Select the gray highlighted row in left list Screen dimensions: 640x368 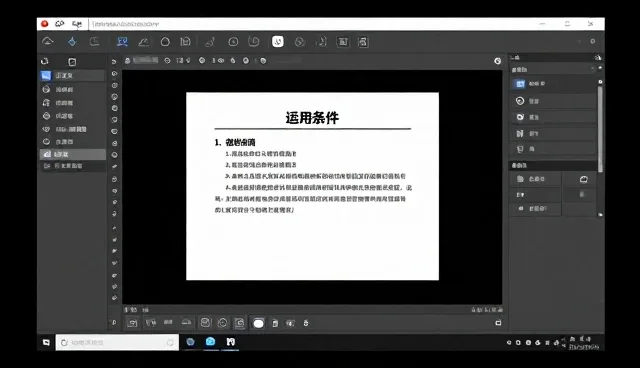(x=73, y=154)
